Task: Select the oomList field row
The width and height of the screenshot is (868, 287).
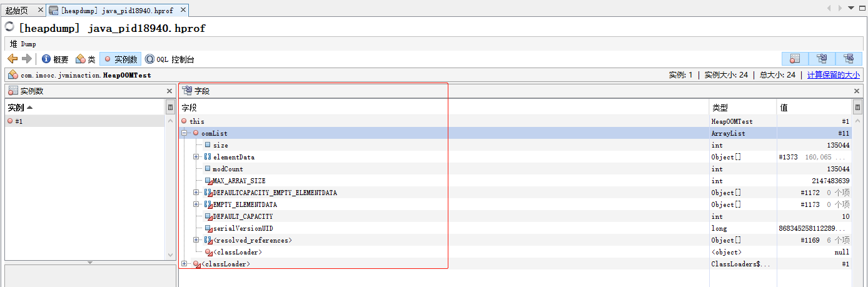Action: pyautogui.click(x=516, y=133)
